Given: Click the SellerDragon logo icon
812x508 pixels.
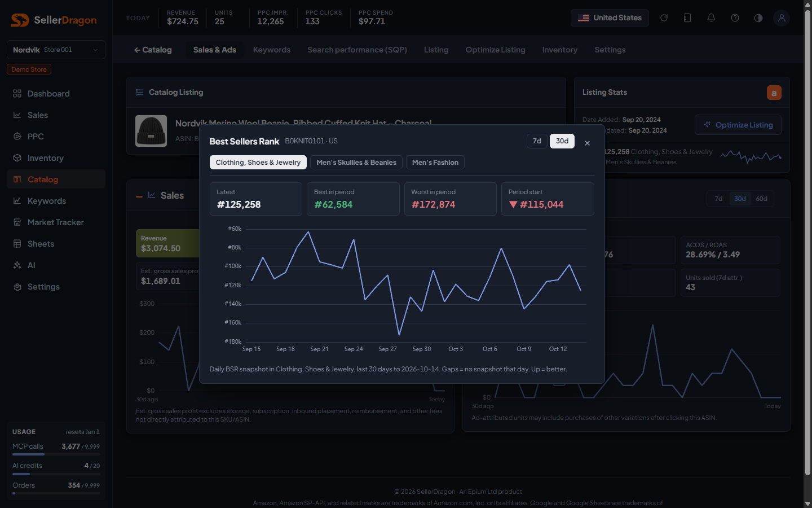Looking at the screenshot, I should click(20, 20).
